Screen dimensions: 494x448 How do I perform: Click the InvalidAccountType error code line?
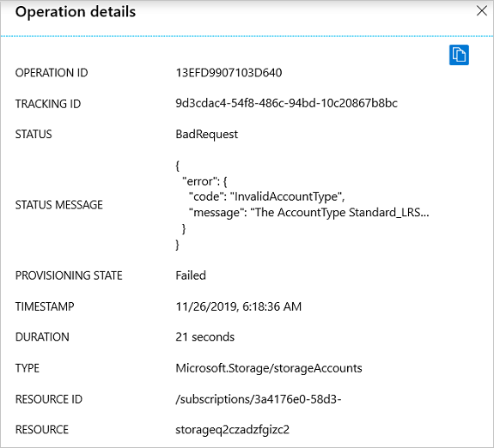(x=266, y=197)
